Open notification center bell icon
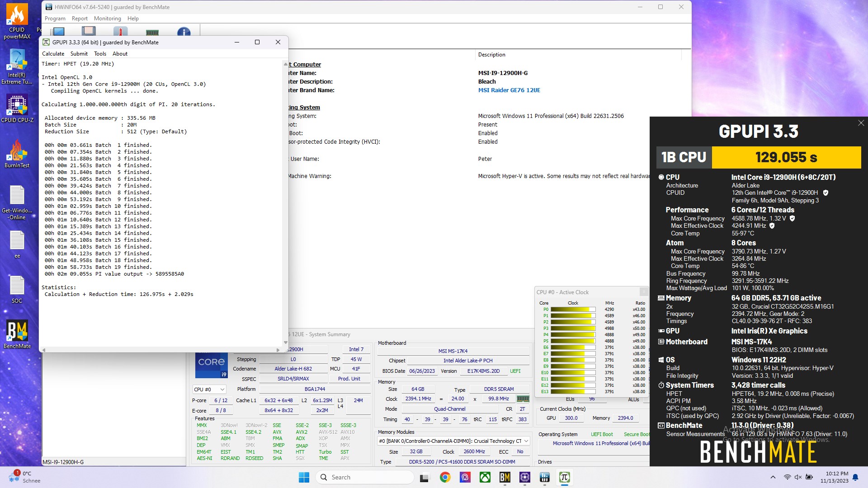The image size is (868, 488). [x=855, y=477]
